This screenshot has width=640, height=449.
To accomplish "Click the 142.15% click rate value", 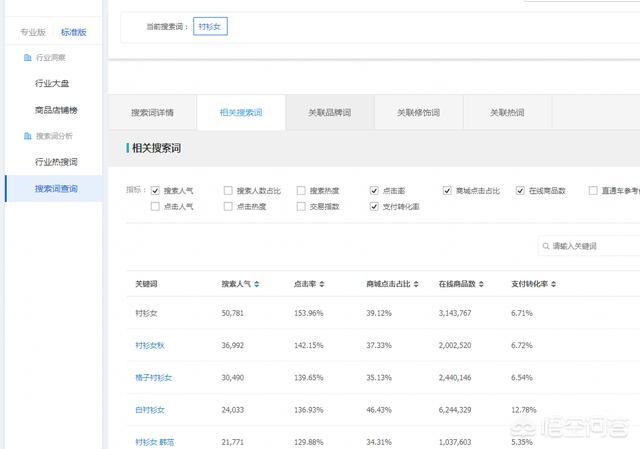I will (309, 345).
